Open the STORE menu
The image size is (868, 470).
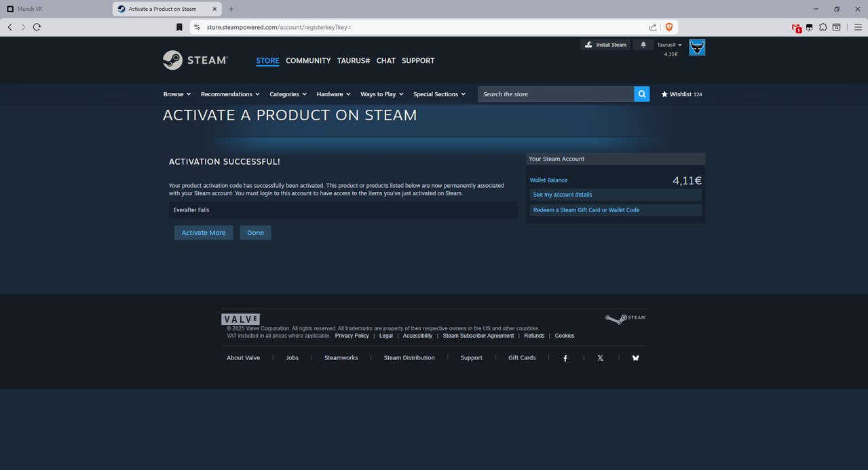pos(267,60)
